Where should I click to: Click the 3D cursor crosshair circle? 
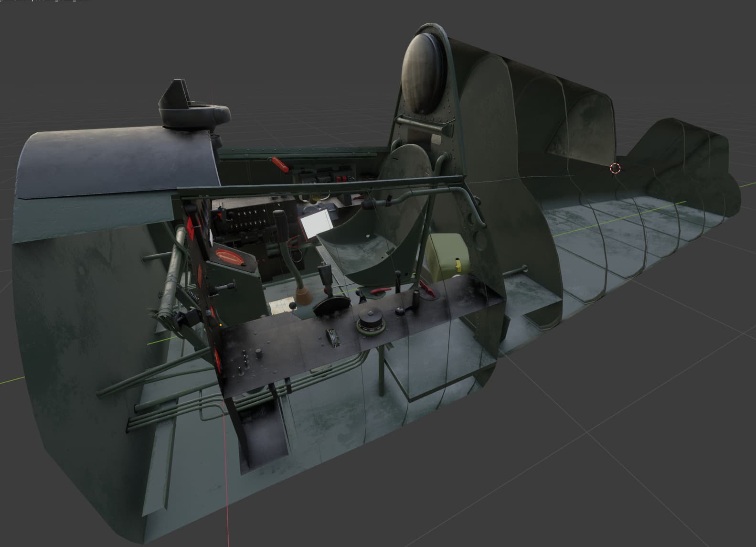point(615,168)
